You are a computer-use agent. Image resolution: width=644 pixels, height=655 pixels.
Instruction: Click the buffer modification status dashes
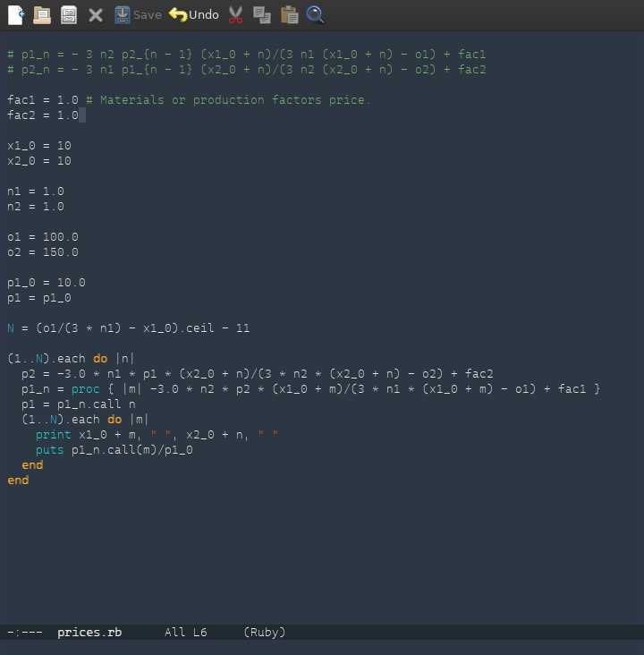(x=25, y=632)
